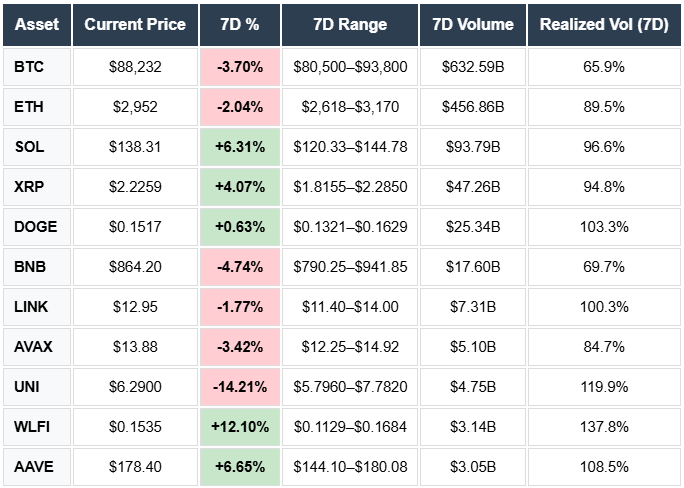Select the 7D % column header
The height and width of the screenshot is (488, 684).
[x=239, y=24]
